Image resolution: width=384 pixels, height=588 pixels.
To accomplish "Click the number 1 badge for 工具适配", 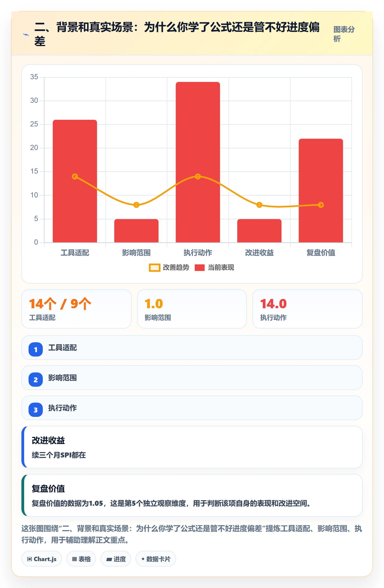I will pyautogui.click(x=36, y=349).
